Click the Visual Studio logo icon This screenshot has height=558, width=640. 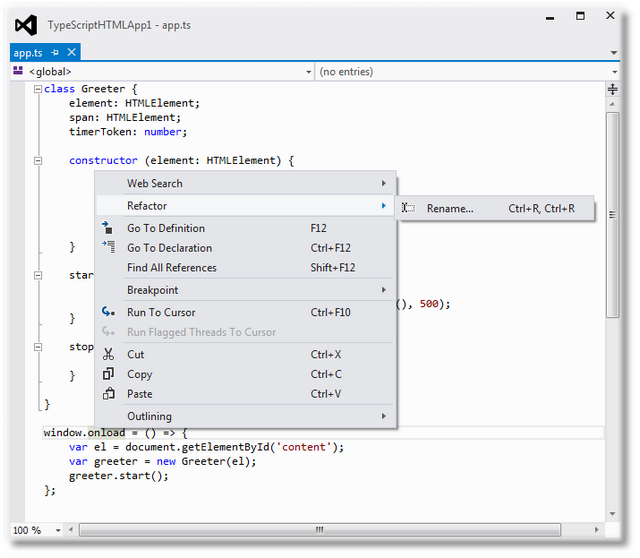click(27, 25)
